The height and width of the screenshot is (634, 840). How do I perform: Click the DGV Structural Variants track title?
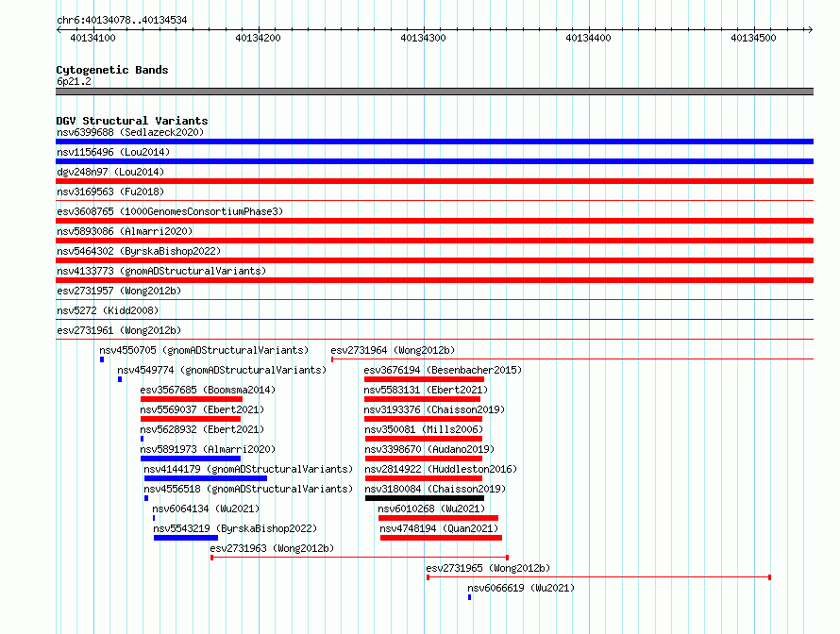coord(132,121)
